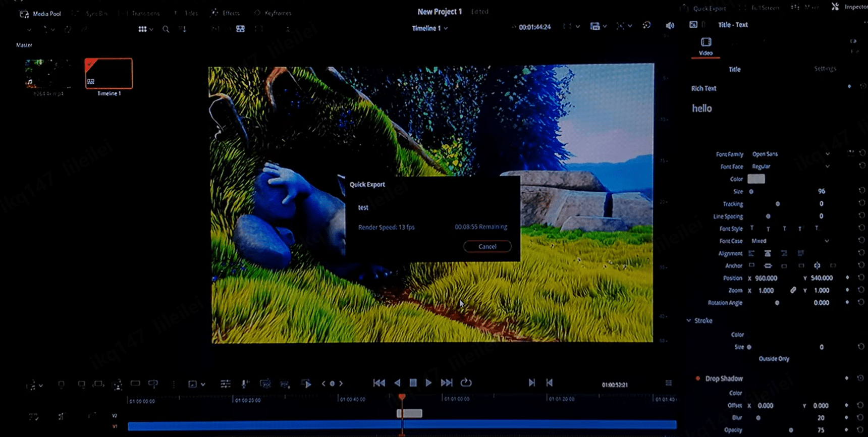The width and height of the screenshot is (868, 437).
Task: Click the text Color swatch
Action: [756, 179]
